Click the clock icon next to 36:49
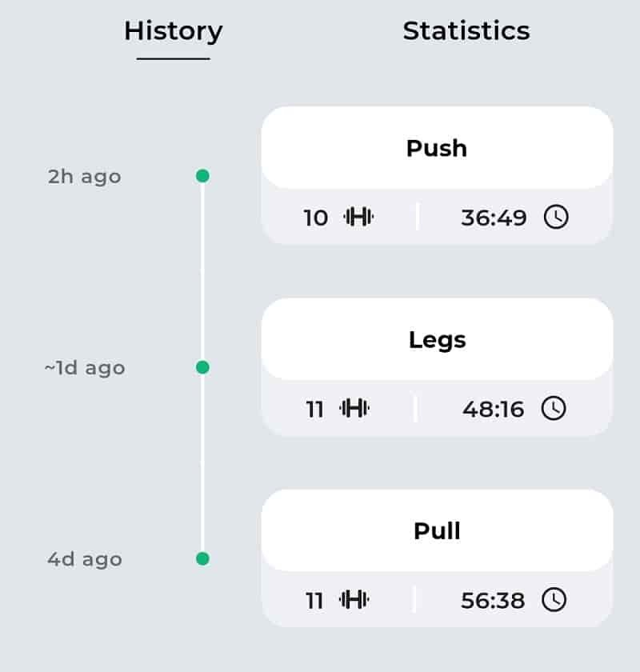The height and width of the screenshot is (672, 640). point(556,217)
